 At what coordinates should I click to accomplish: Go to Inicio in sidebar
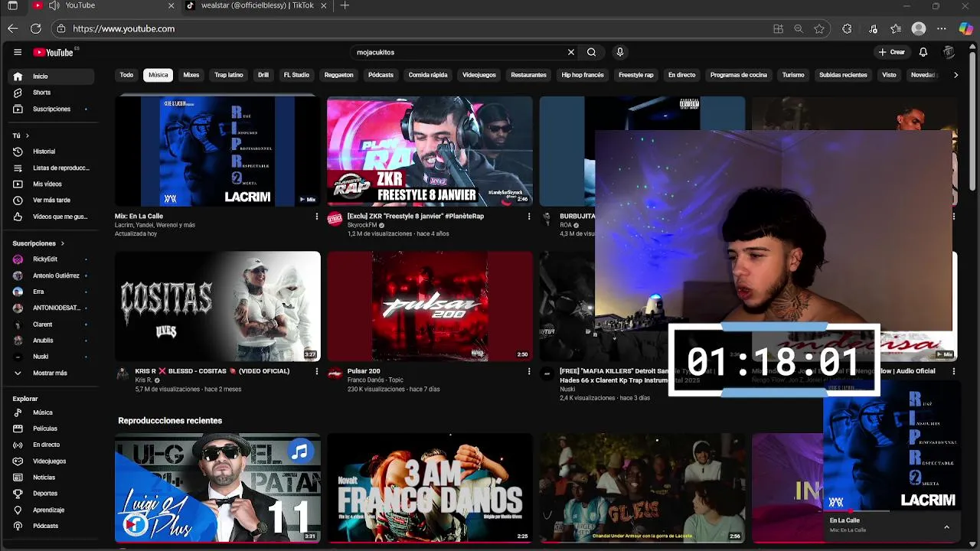pyautogui.click(x=51, y=77)
